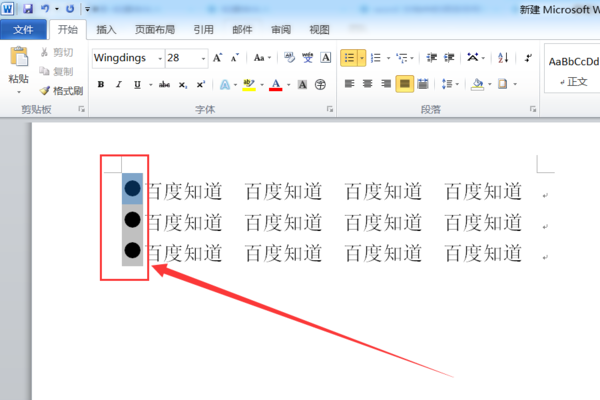Click the Wingdings font name field
This screenshot has width=600, height=400.
125,58
